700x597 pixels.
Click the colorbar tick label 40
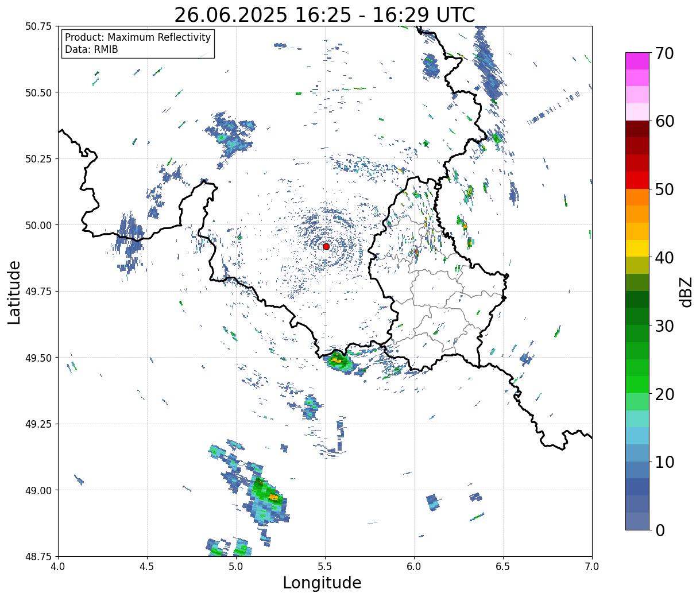(x=664, y=258)
